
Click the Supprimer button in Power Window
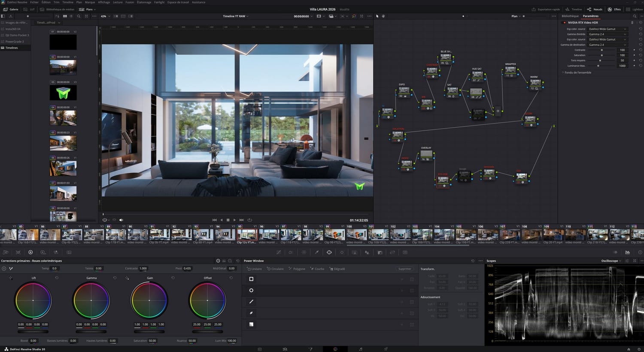[x=404, y=269]
